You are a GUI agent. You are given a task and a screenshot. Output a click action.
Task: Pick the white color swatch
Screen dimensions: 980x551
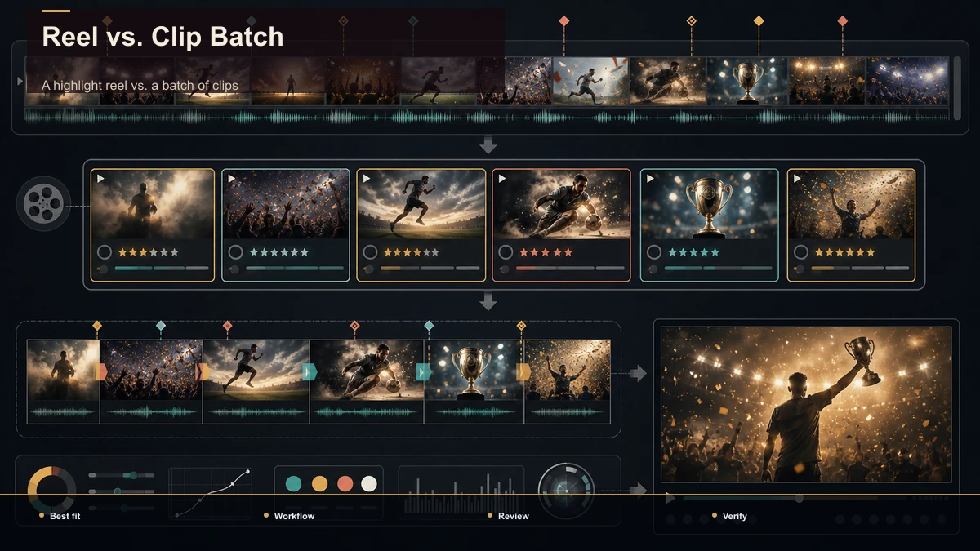369,484
